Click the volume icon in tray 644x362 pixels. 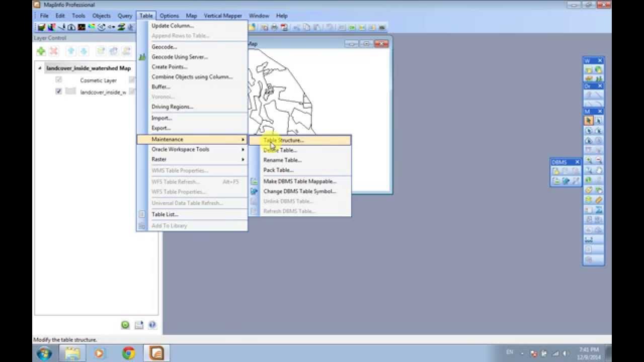pos(565,353)
